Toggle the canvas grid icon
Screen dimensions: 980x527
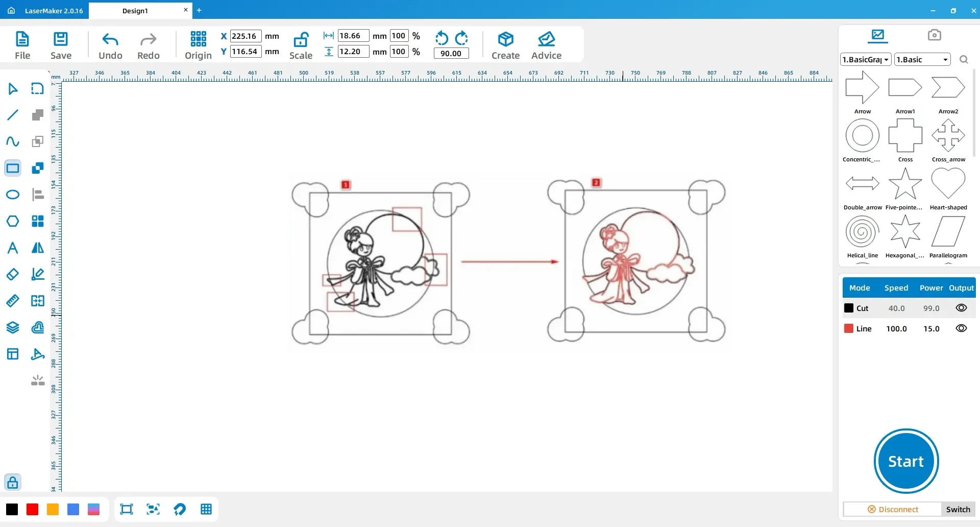click(206, 509)
